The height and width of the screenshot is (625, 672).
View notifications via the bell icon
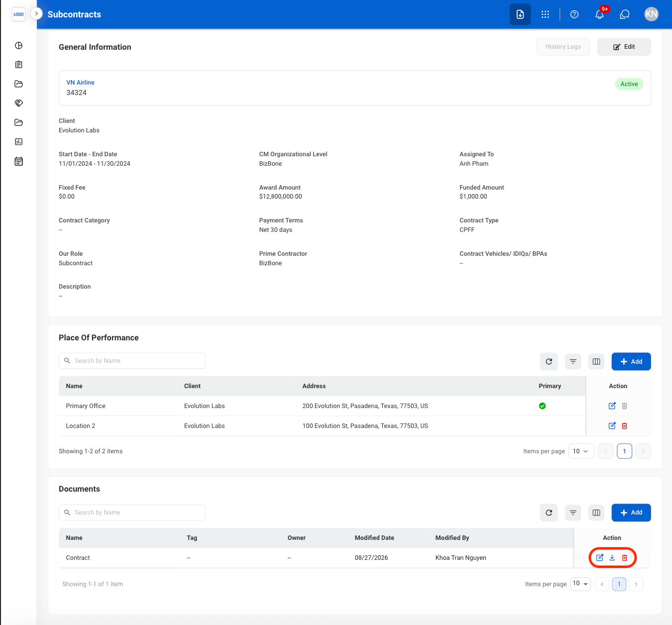coord(600,14)
